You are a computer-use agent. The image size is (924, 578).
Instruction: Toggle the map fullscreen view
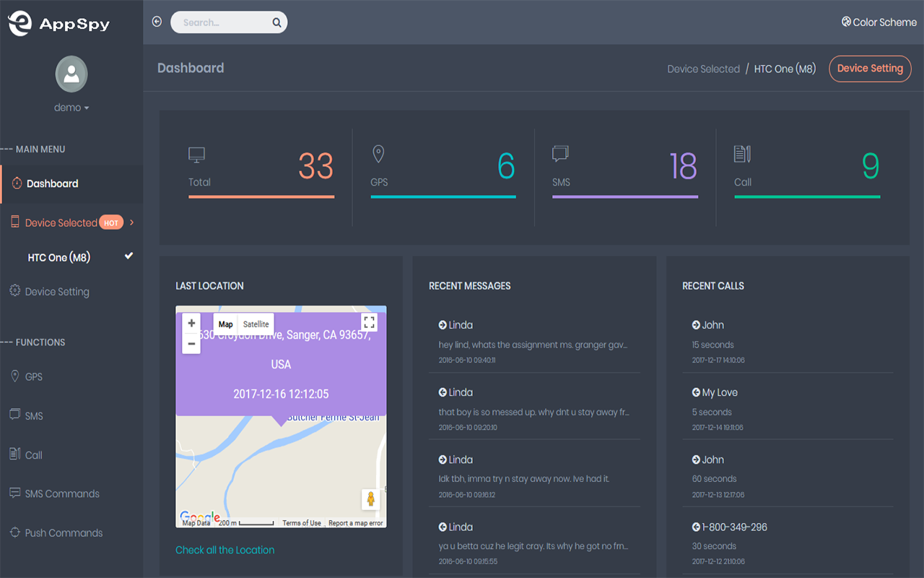tap(369, 322)
